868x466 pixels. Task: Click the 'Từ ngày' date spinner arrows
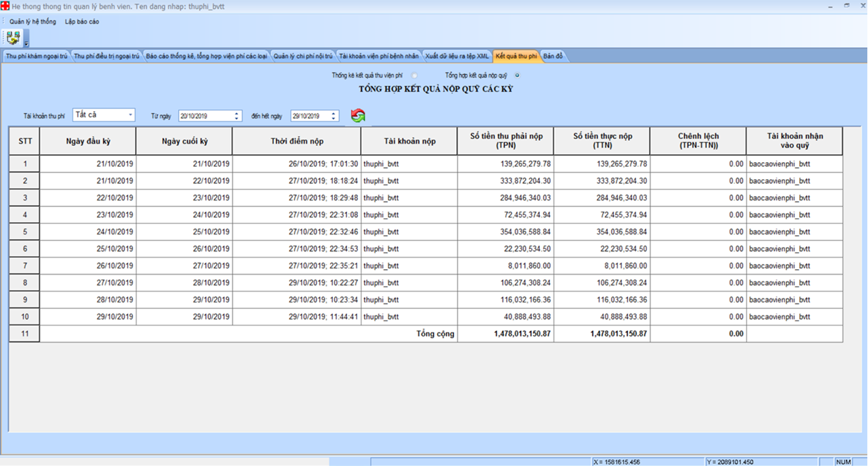coord(237,116)
